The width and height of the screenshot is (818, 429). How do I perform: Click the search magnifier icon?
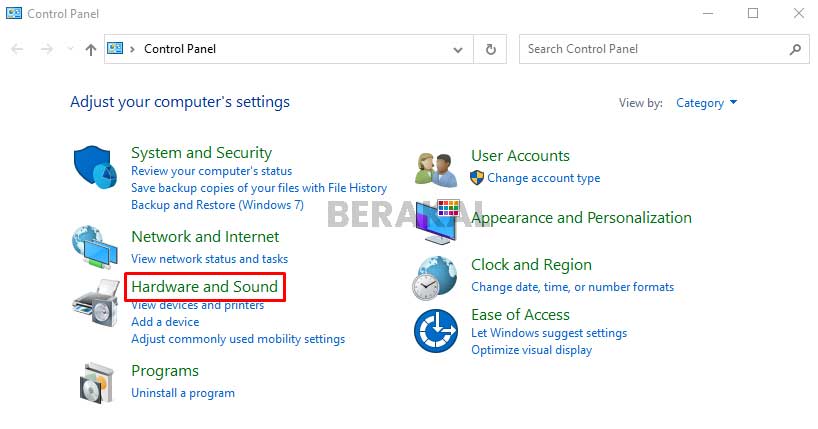point(796,48)
